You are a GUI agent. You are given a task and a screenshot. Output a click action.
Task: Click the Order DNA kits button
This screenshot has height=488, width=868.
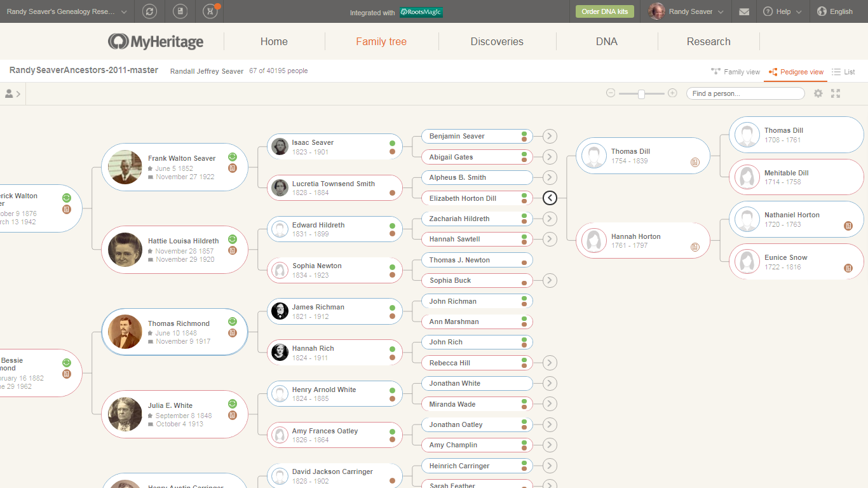604,11
